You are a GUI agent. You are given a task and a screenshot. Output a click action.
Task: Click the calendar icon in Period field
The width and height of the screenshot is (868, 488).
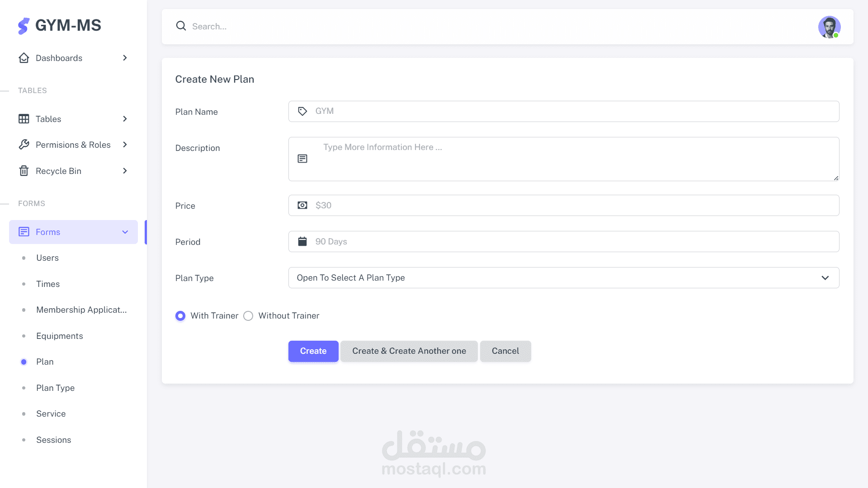point(302,241)
